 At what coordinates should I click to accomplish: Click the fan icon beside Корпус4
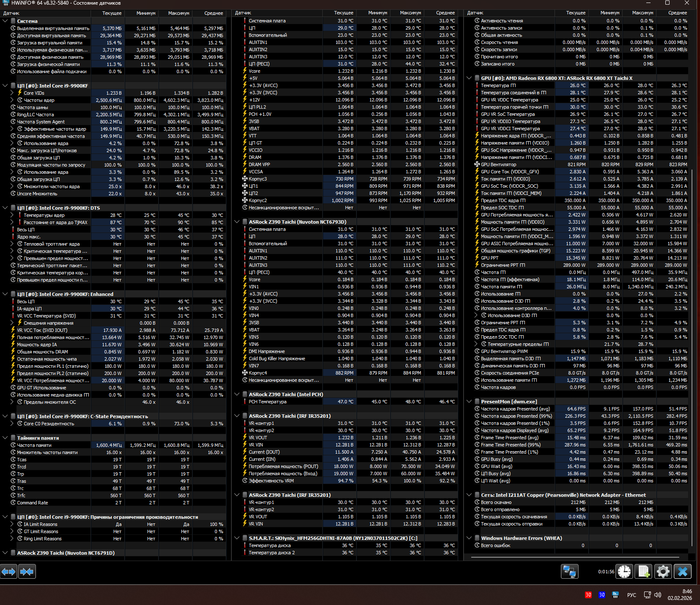pos(244,373)
